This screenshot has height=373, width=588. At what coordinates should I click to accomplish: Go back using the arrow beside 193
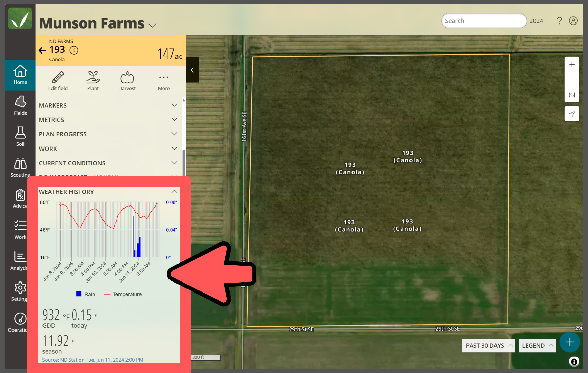coord(42,50)
